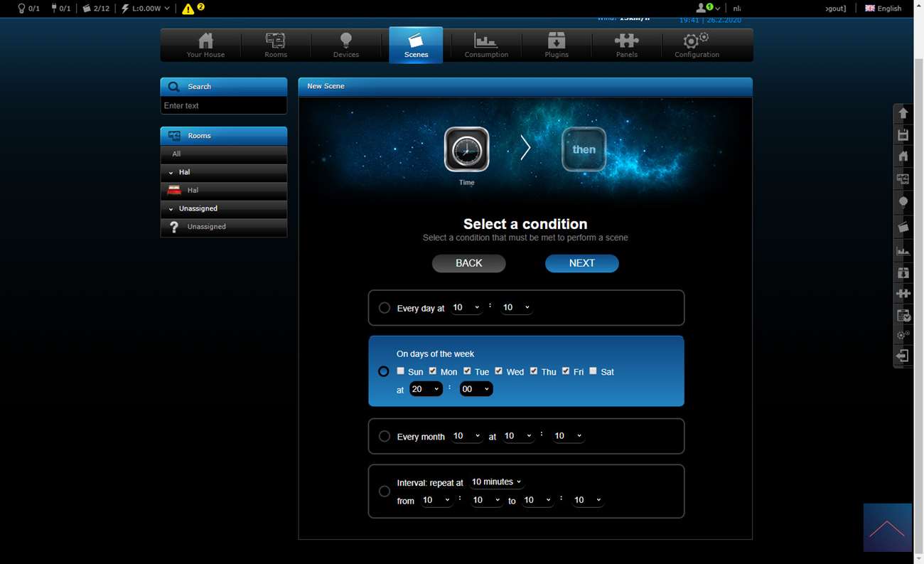Select the 'Every day at' radio option
924x564 pixels.
[x=385, y=308]
